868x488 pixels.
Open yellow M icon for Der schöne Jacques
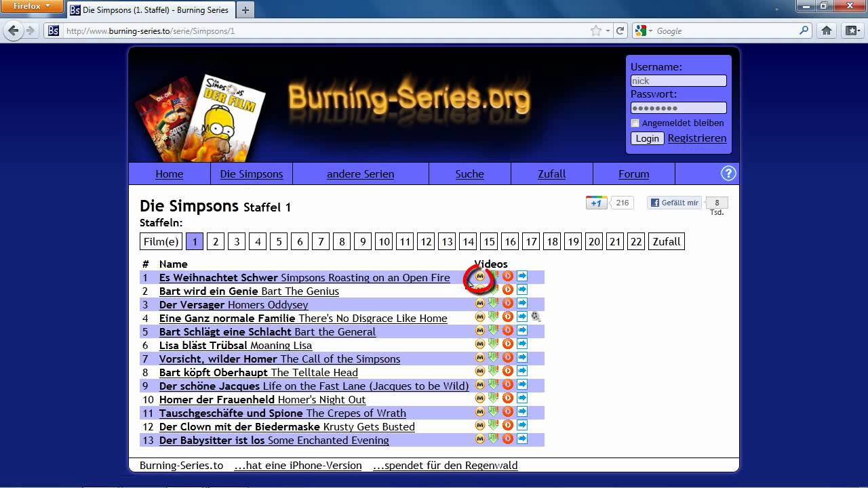coord(480,385)
